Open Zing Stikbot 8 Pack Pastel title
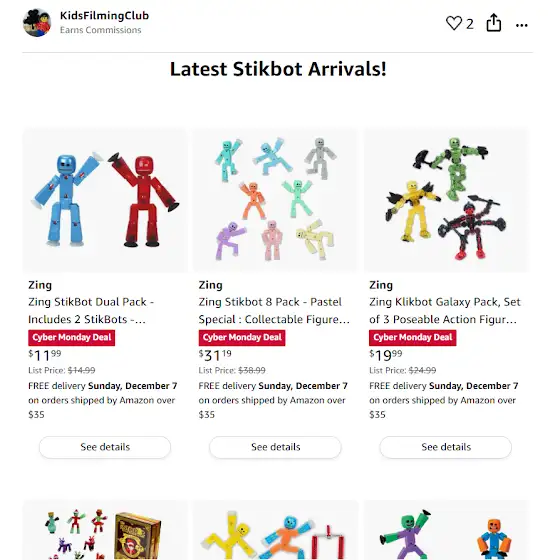The height and width of the screenshot is (560, 560). pos(274,310)
